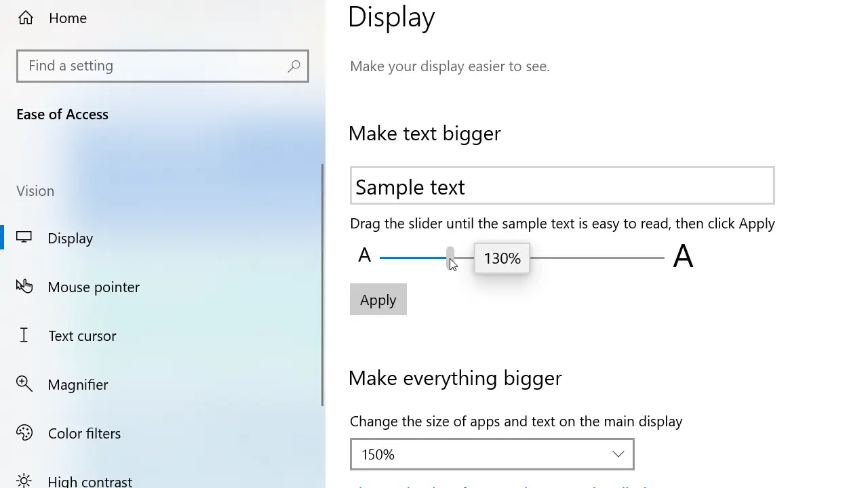The height and width of the screenshot is (488, 868).
Task: Click the Mouse pointer icon in the sidebar
Action: click(24, 287)
